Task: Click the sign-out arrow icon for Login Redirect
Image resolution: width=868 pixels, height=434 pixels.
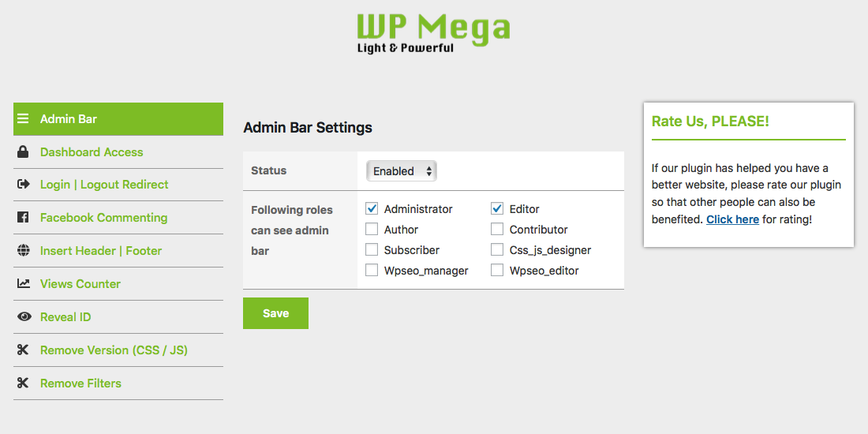Action: [23, 185]
